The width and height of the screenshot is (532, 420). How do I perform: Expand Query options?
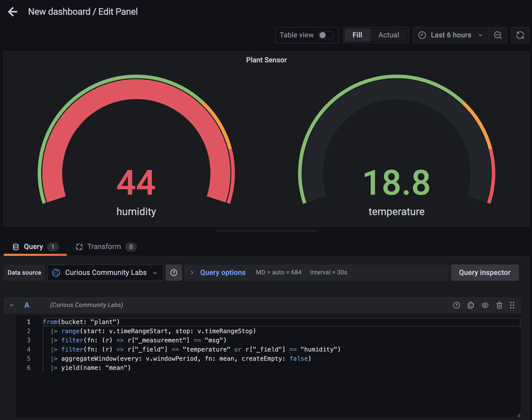coord(222,273)
